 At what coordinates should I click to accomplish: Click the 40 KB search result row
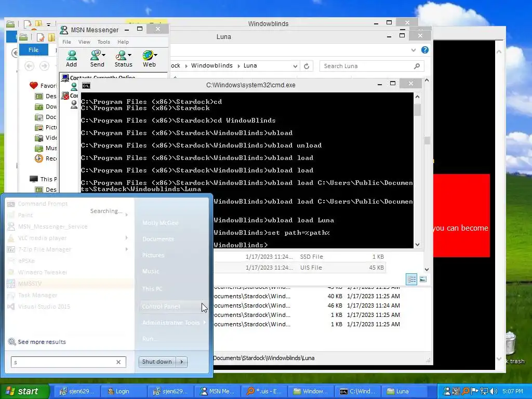307,296
